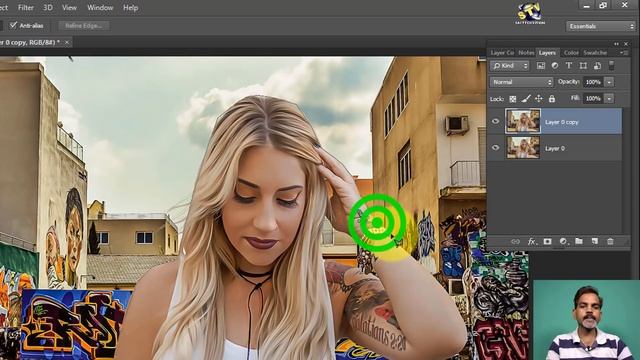Image resolution: width=640 pixels, height=360 pixels.
Task: Select the Layers panel tab
Action: pyautogui.click(x=547, y=53)
